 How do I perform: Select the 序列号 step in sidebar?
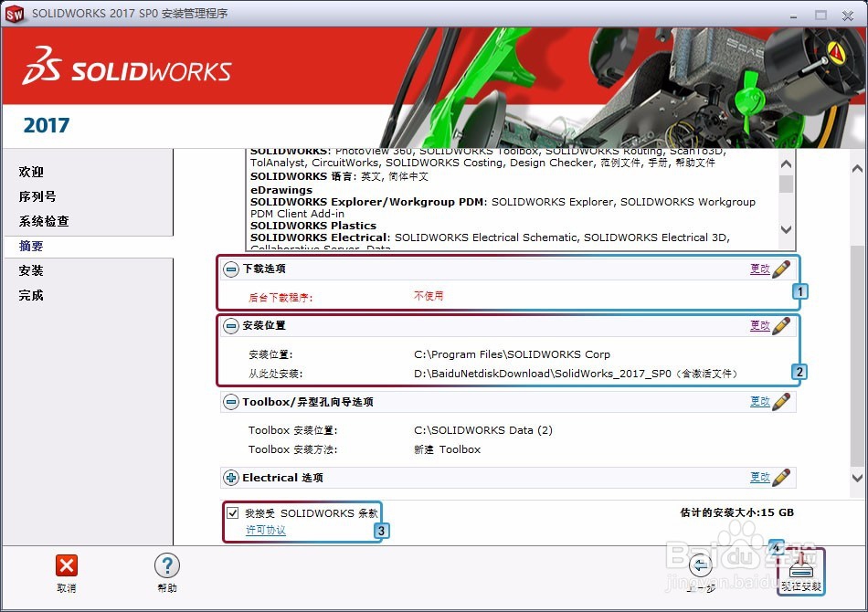click(x=37, y=196)
